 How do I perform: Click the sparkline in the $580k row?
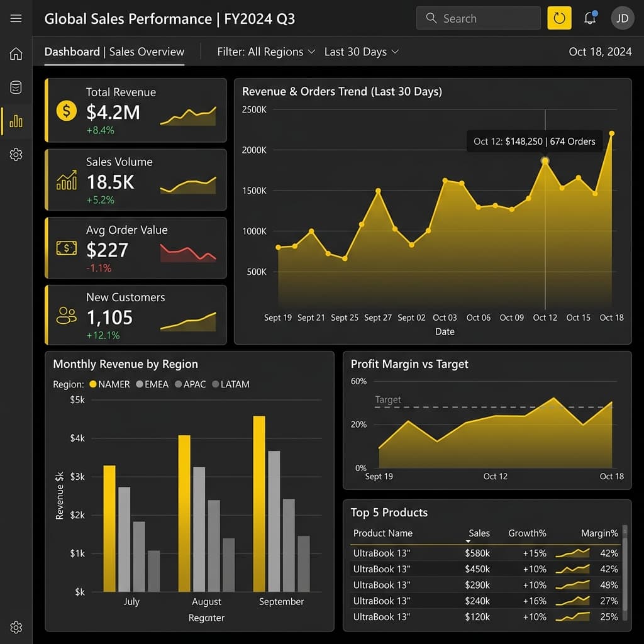pos(572,553)
